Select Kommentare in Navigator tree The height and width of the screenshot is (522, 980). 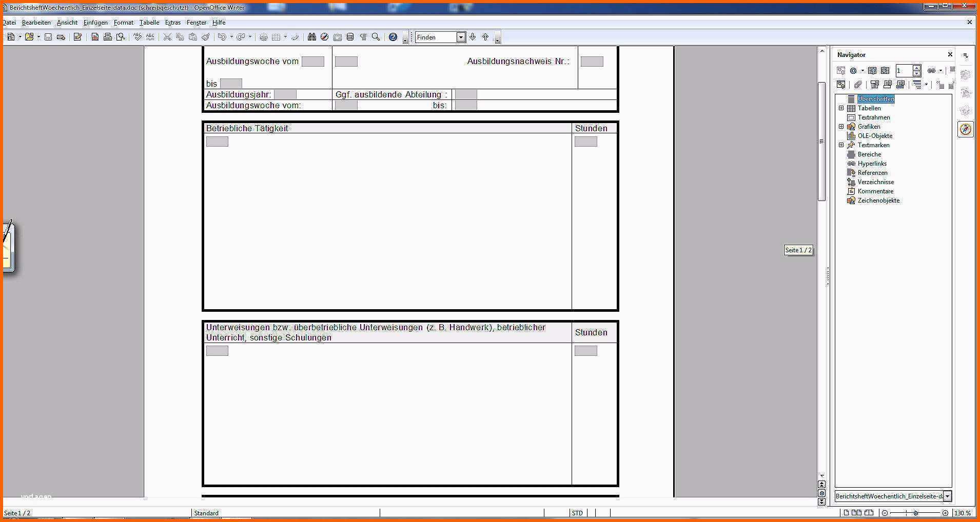tap(875, 191)
